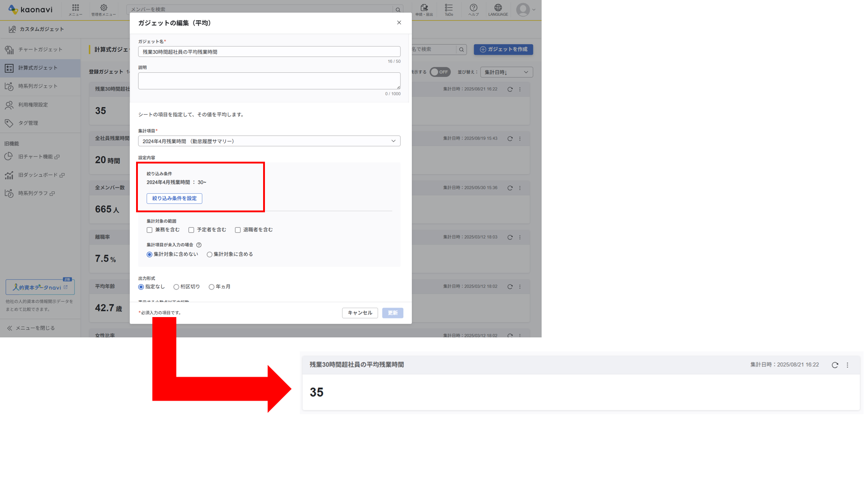Check the 兼務を含む checkbox
Viewport: 868px width, 486px height.
tap(150, 230)
